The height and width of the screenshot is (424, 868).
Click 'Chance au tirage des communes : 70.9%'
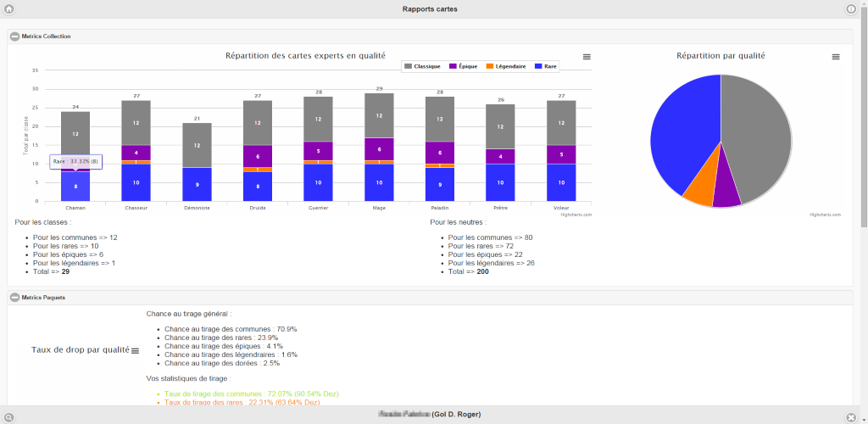tap(231, 329)
